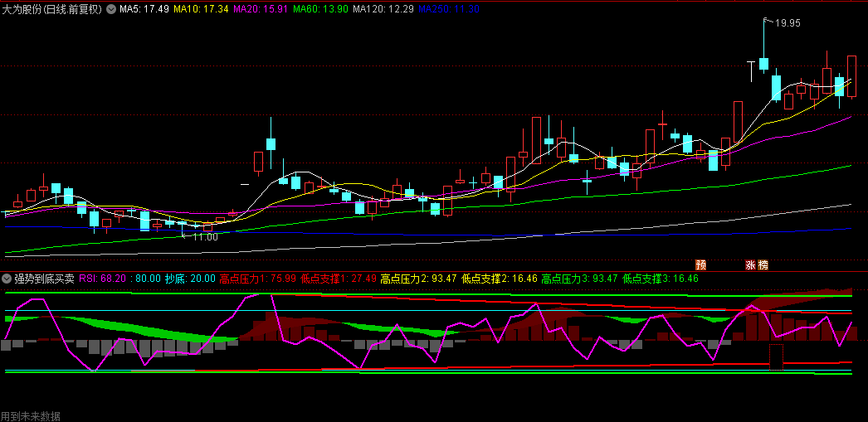Click the 强势到底买卖 indicator name
Screen dimensions: 868x422
[44, 279]
